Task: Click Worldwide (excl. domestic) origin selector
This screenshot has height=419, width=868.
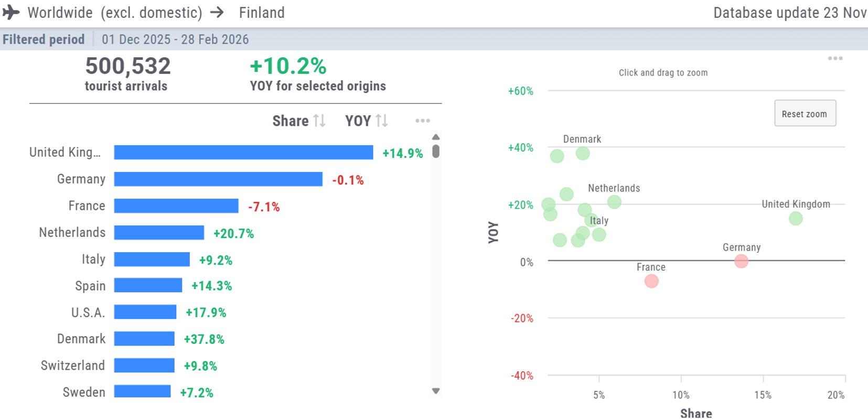Action: coord(114,13)
